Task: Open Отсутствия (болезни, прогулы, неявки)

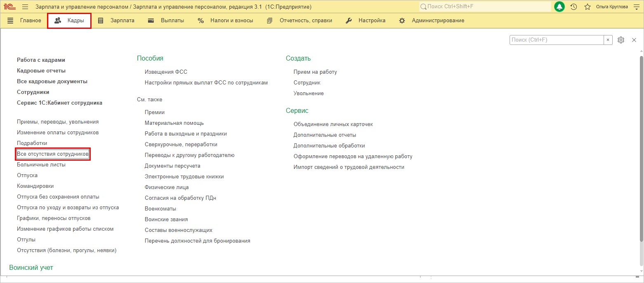Action: (67, 250)
